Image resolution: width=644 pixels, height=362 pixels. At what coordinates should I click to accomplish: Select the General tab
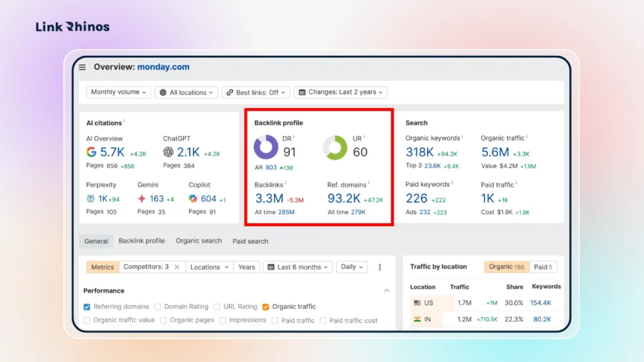pyautogui.click(x=96, y=241)
